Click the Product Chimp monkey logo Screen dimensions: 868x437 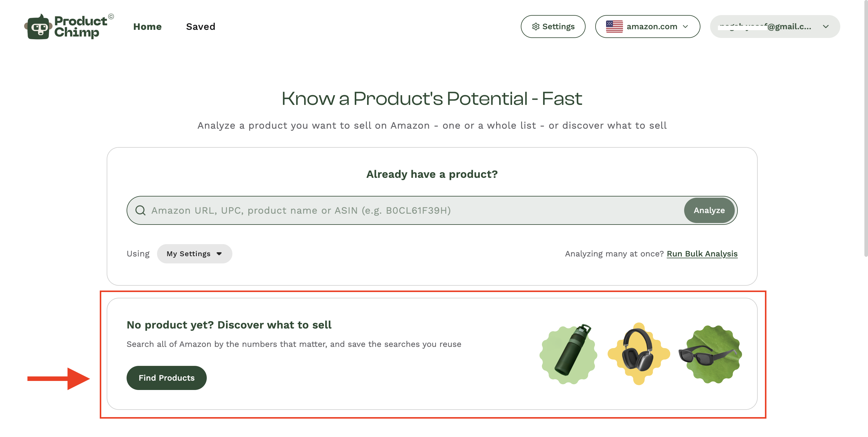38,27
